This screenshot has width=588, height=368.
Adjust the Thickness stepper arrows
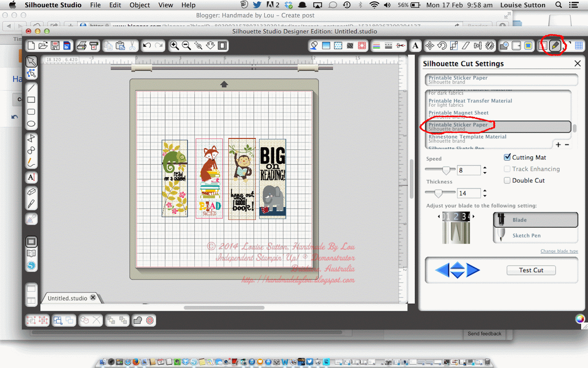point(485,193)
